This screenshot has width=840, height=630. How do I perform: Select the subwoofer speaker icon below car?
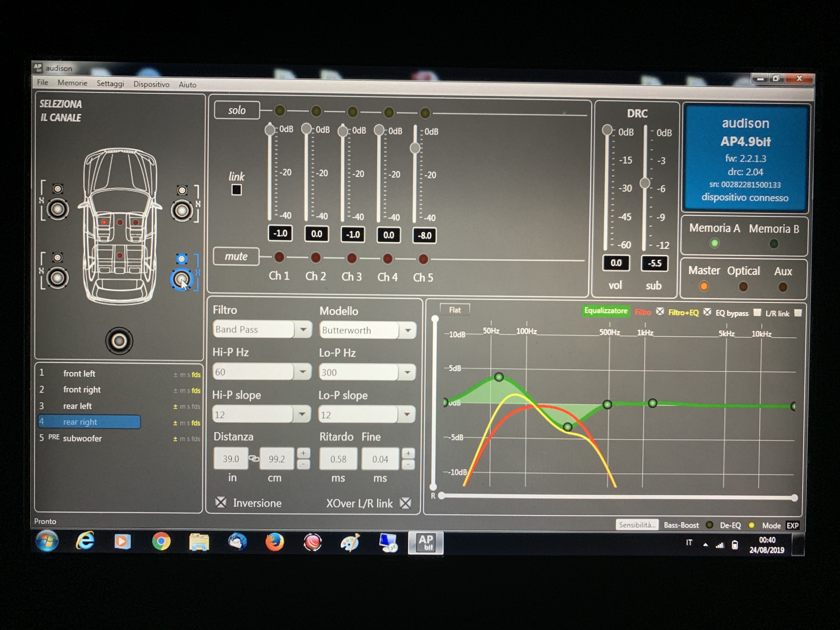119,341
